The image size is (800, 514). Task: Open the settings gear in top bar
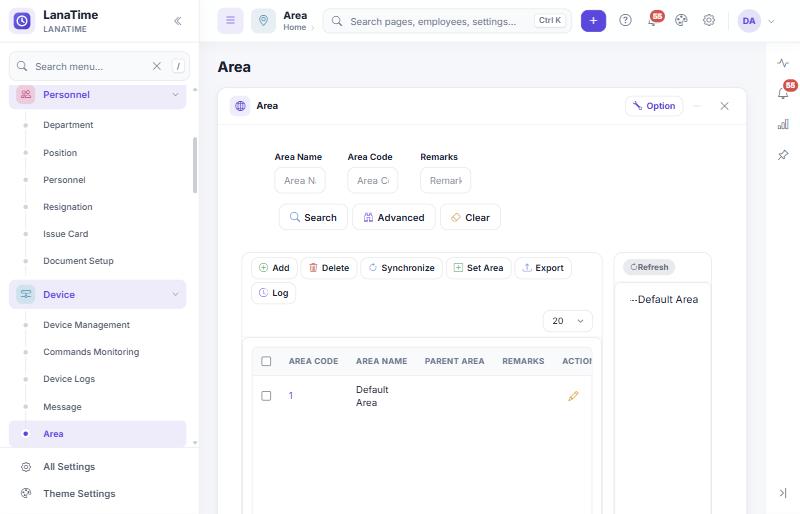point(709,20)
